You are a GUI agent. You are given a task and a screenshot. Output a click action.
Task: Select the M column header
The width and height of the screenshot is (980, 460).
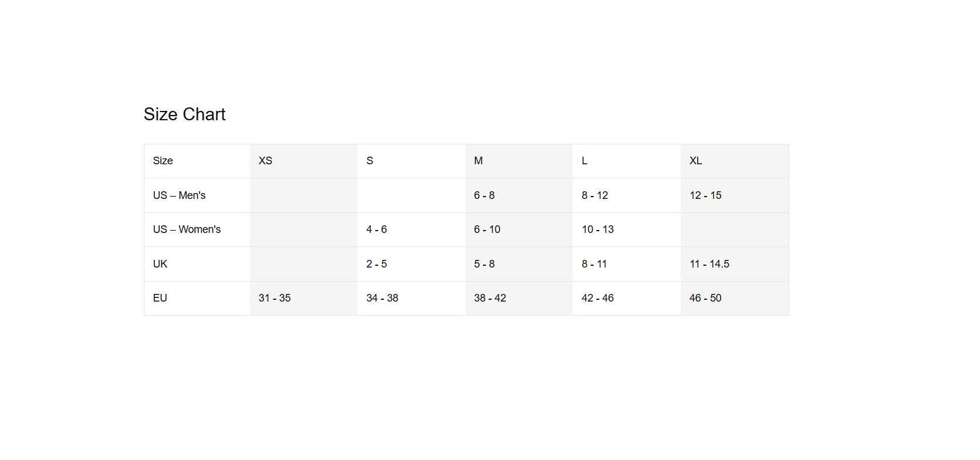pos(478,161)
